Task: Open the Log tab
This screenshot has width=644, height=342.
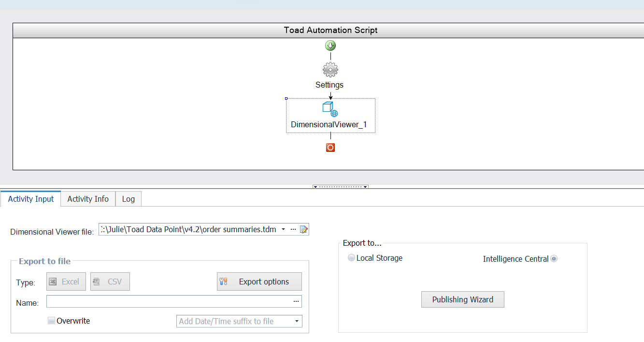Action: 129,199
